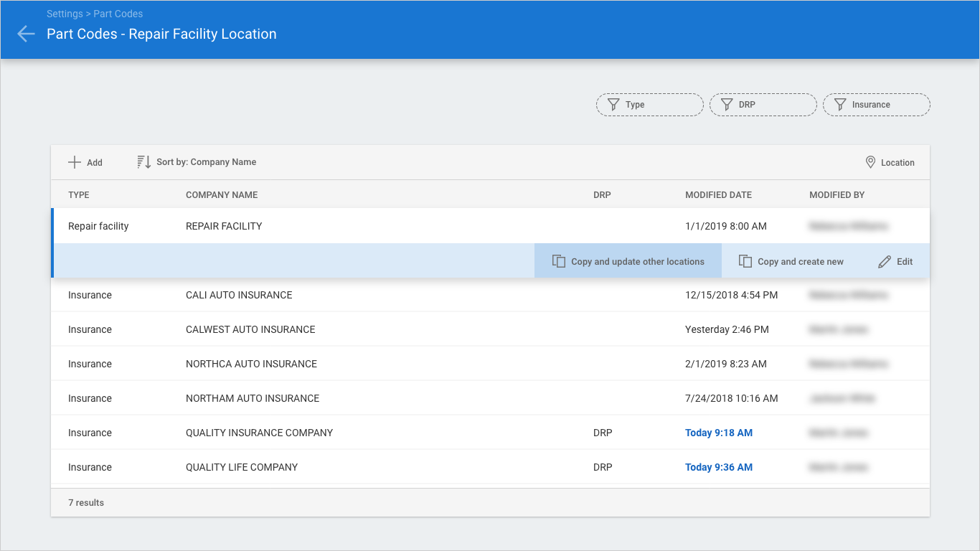Viewport: 980px width, 551px height.
Task: Select the REPAIR FACILITY row
Action: click(224, 226)
